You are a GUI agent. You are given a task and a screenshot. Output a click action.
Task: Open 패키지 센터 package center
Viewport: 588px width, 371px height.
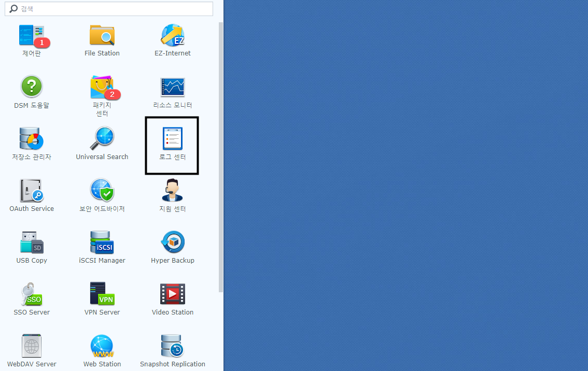[x=102, y=88]
